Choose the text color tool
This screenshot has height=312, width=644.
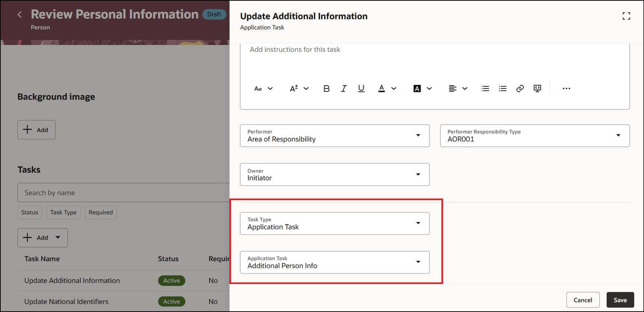tap(381, 88)
